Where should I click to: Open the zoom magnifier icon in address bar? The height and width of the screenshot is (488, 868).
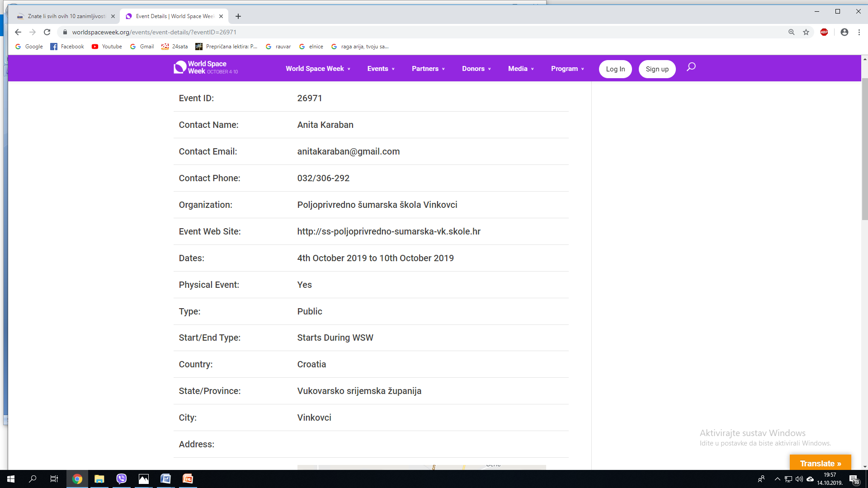[792, 32]
